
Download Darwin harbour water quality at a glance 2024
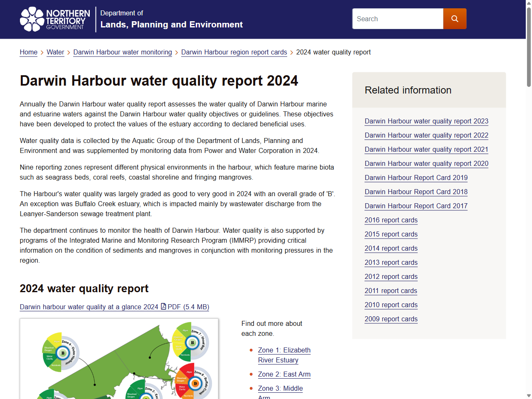89,307
